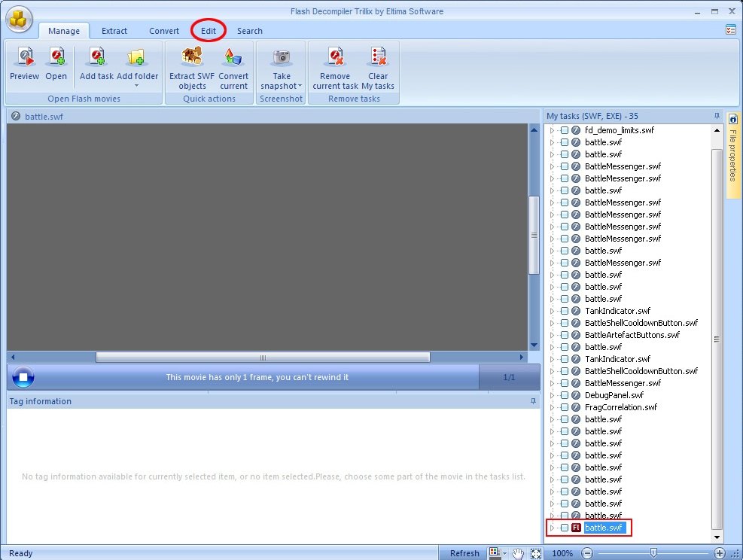Pin the Tag information panel
743x560 pixels.
pos(533,401)
